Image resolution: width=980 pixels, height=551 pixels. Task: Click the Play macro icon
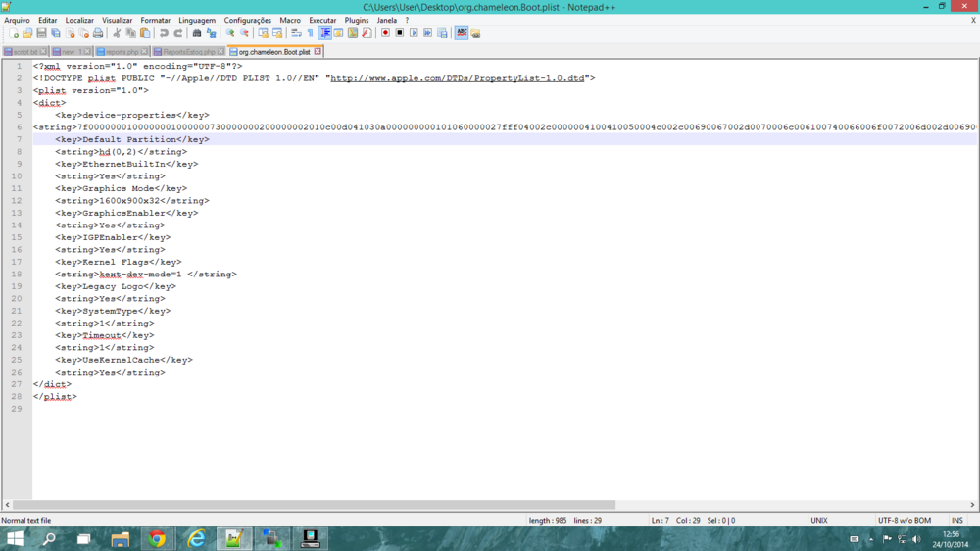pos(414,33)
